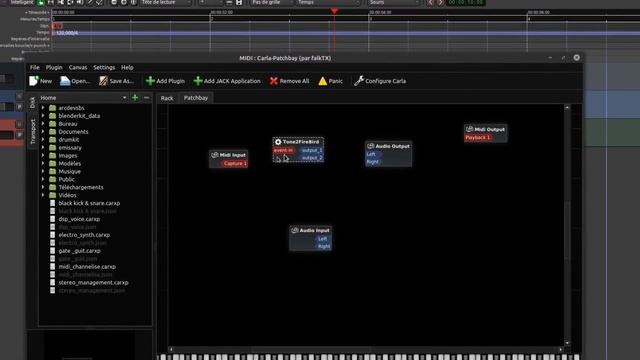Select the Public folder row
This screenshot has height=360, width=640.
66,179
